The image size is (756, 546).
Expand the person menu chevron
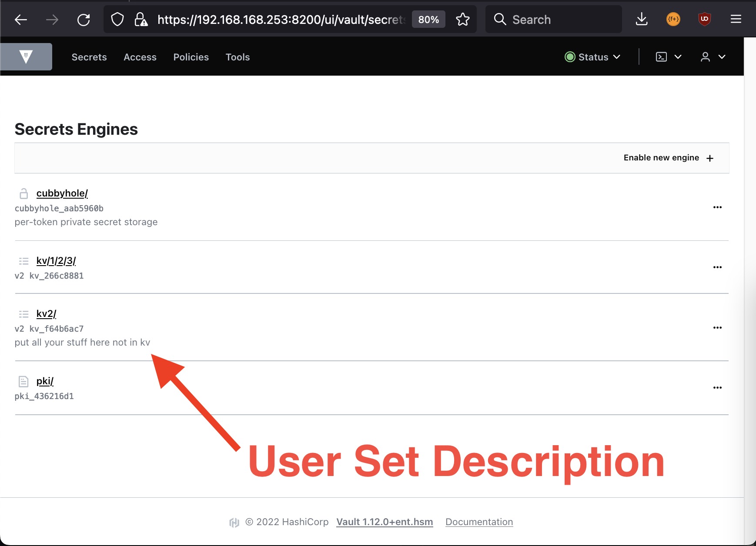point(722,57)
